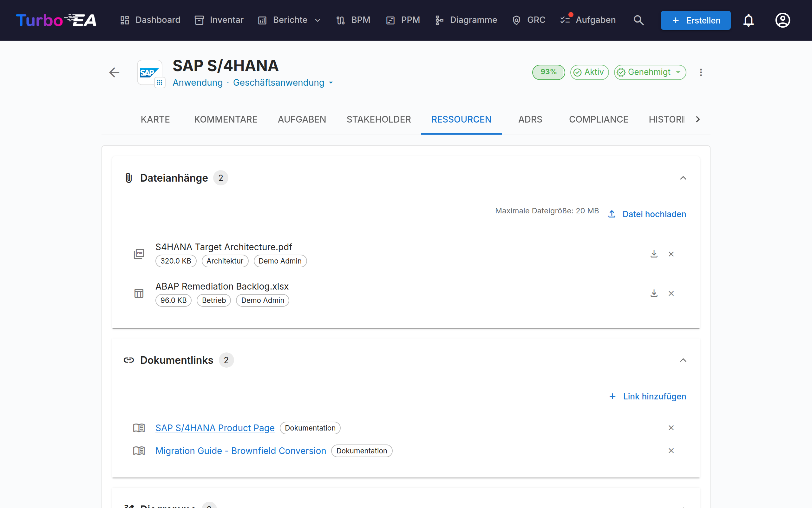Download S4HANA Target Architecture.pdf

(654, 254)
